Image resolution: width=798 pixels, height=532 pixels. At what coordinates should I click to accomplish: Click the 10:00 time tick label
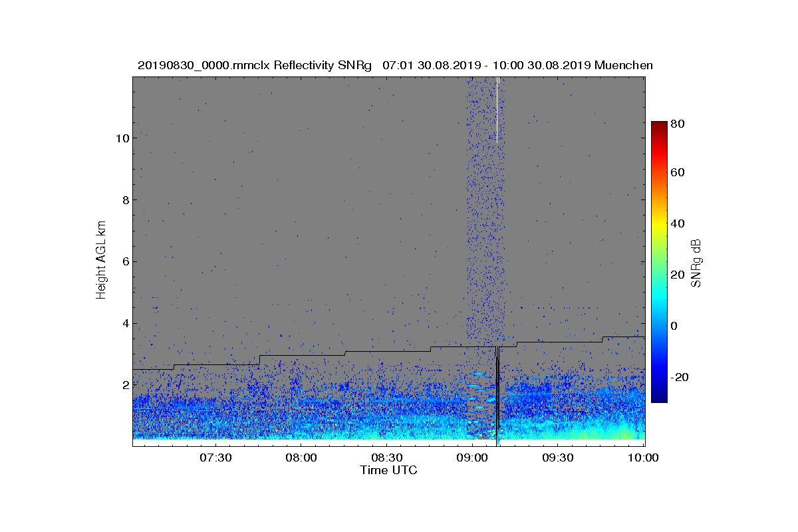(644, 458)
